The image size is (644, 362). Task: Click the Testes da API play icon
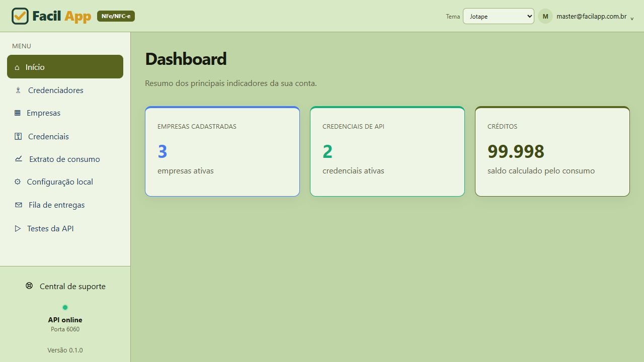(x=18, y=228)
